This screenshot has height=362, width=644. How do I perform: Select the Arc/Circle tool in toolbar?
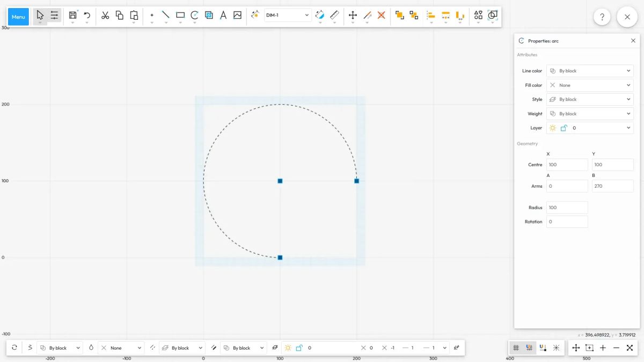click(x=195, y=15)
